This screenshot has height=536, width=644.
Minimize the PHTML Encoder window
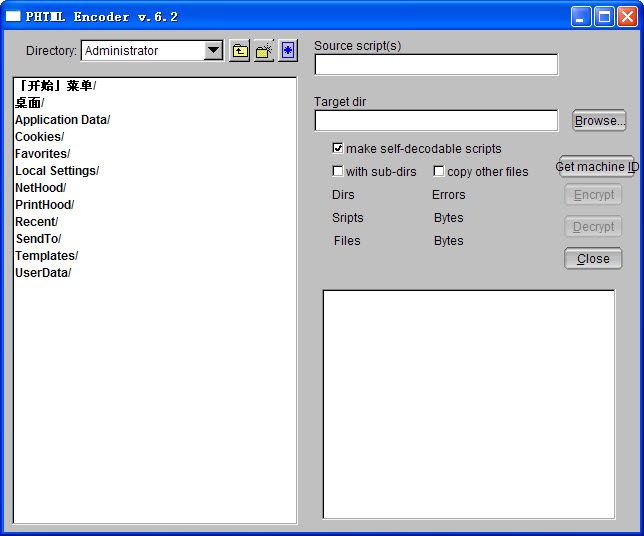coord(581,17)
